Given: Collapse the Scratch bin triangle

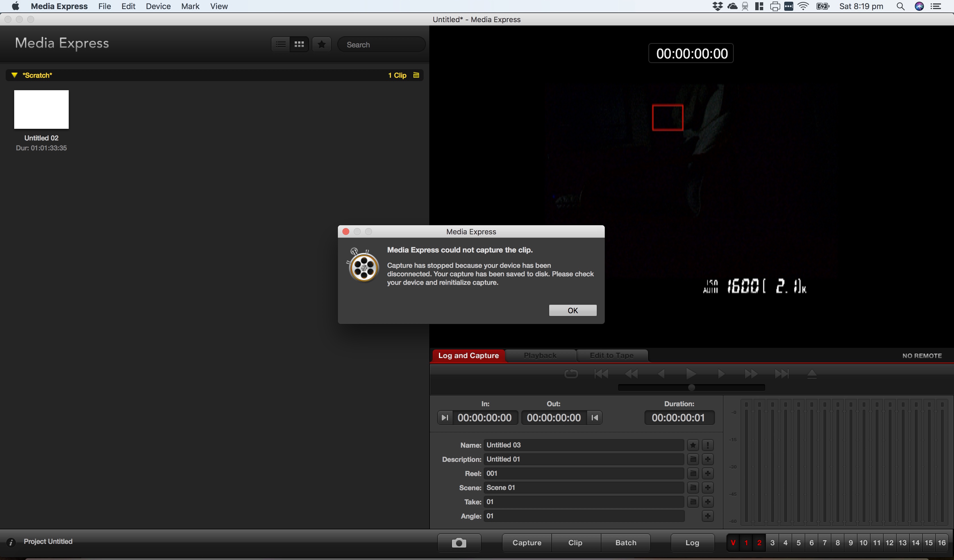Looking at the screenshot, I should point(14,75).
